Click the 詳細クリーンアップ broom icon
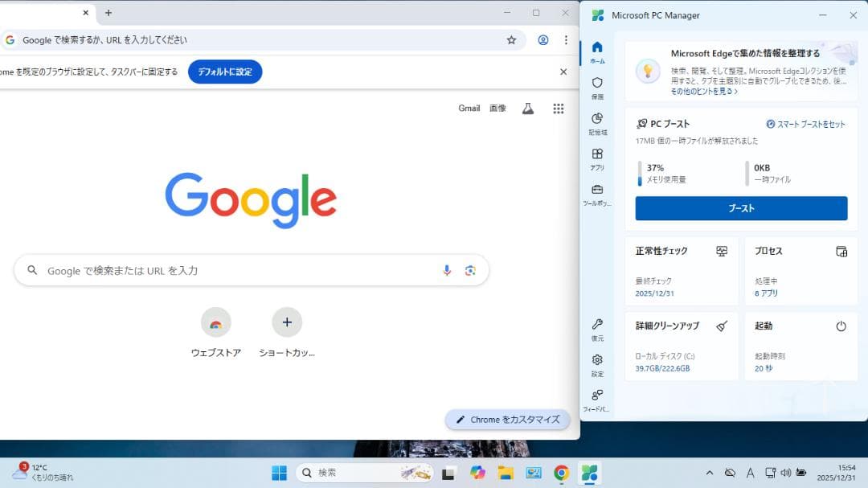 pyautogui.click(x=720, y=326)
